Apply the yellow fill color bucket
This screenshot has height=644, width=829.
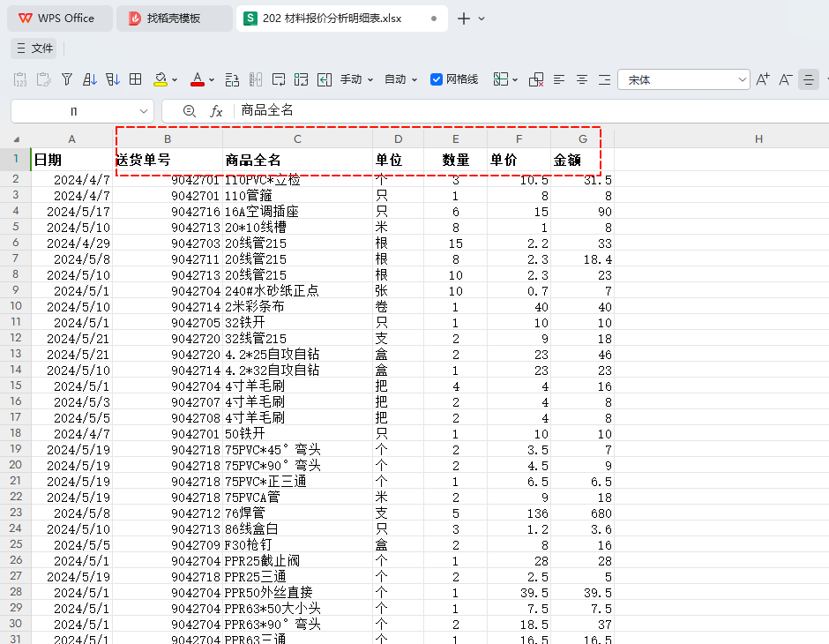(x=161, y=80)
